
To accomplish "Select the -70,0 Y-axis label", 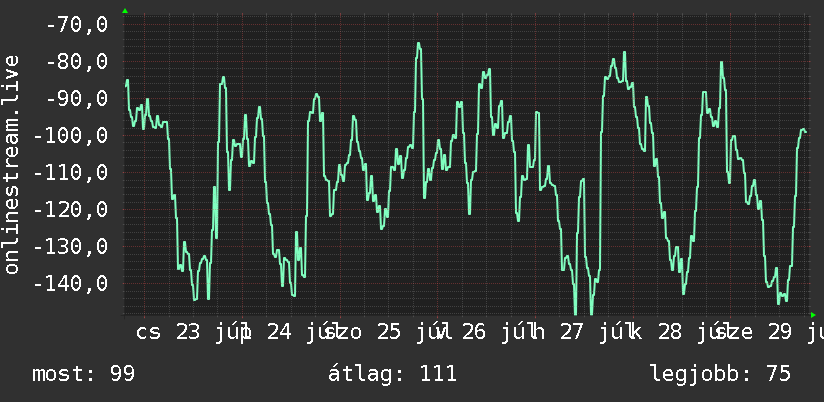I will point(77,24).
